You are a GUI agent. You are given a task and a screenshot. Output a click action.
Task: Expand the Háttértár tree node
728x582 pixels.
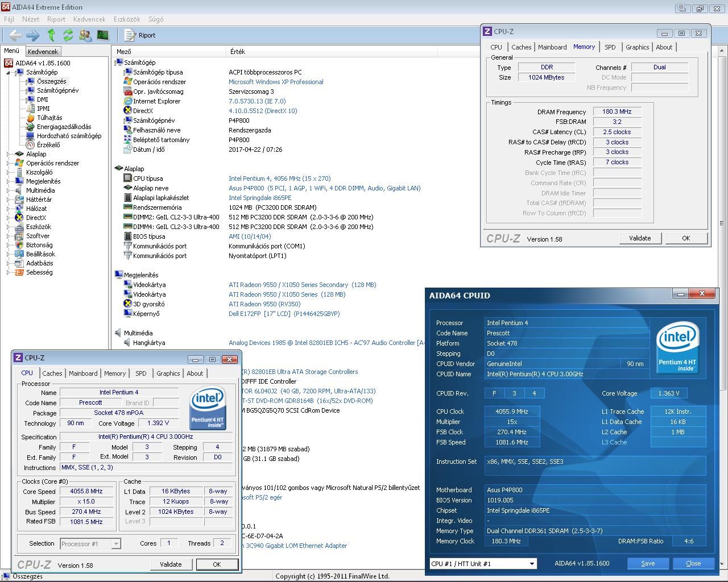coord(9,199)
